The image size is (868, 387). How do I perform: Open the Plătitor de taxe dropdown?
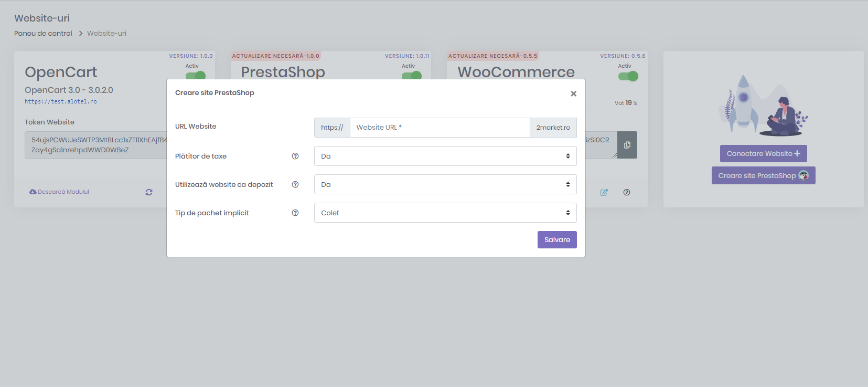coord(445,156)
